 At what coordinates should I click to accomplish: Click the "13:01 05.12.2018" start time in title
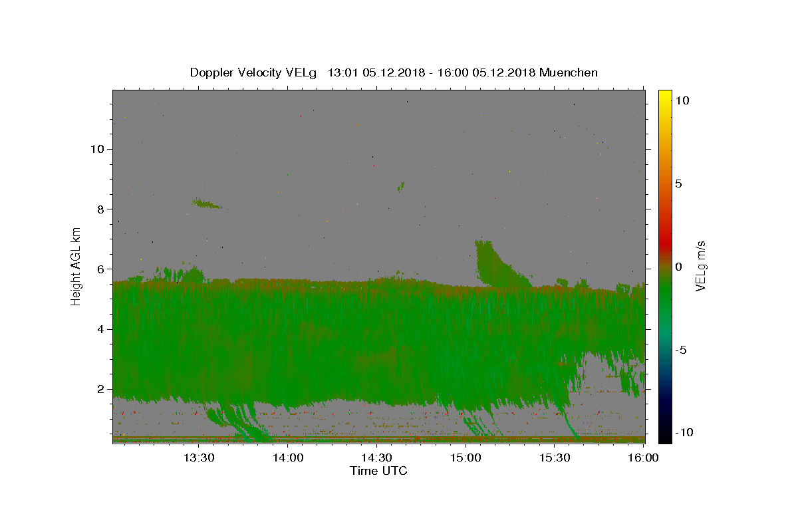(375, 72)
